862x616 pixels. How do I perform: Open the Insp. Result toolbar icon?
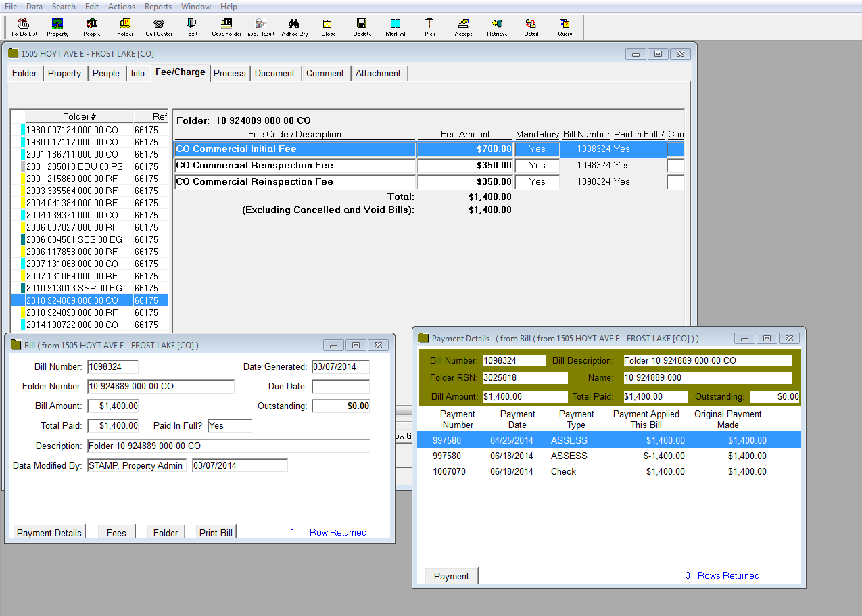[x=260, y=27]
